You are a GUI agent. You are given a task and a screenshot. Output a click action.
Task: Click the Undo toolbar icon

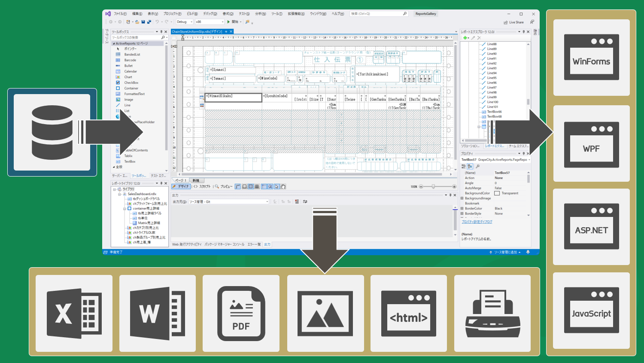pos(157,21)
